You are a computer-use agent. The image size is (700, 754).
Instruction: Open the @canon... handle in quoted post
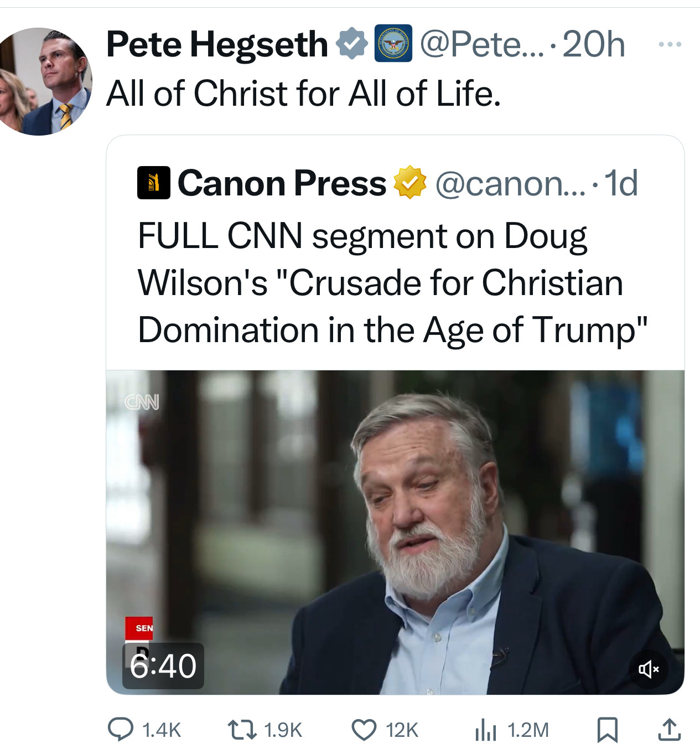coord(510,183)
